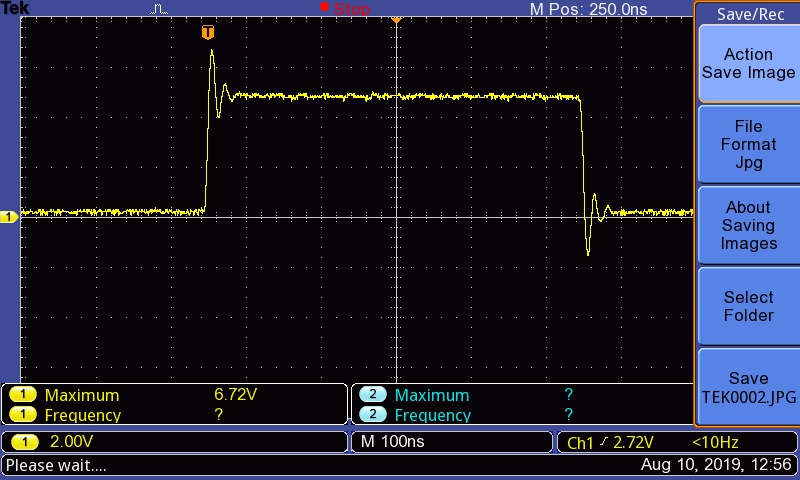The width and height of the screenshot is (800, 480).
Task: Select the M 100ns timebase readout
Action: (393, 442)
